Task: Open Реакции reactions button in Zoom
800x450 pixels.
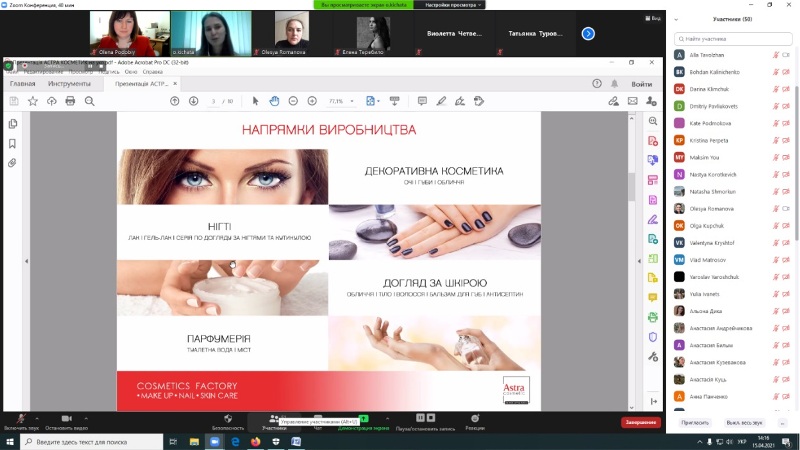Action: (x=475, y=421)
